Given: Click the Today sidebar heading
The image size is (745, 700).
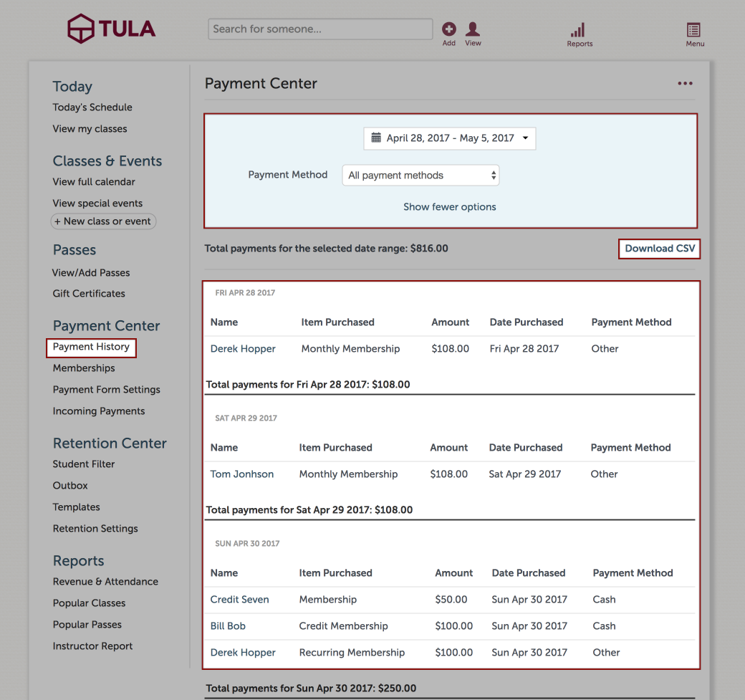Looking at the screenshot, I should point(72,87).
